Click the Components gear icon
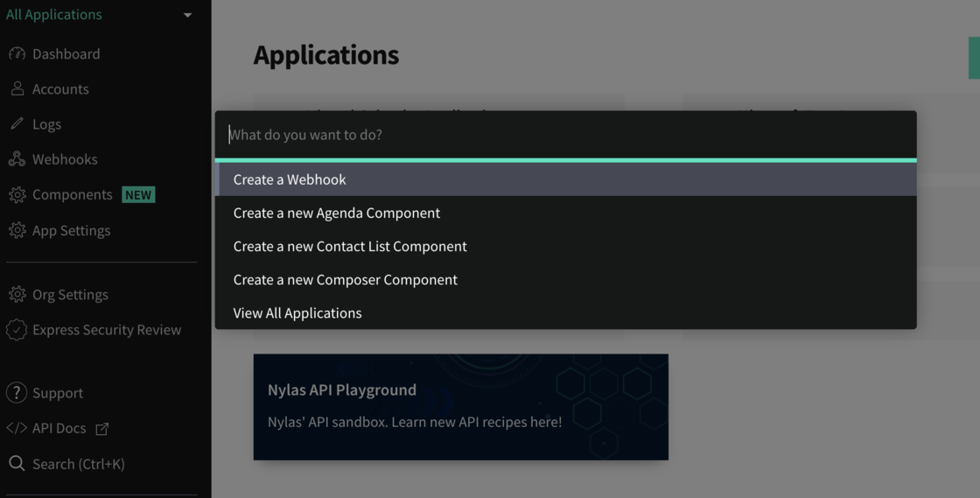Screen dimensions: 980x498 [x=17, y=195]
